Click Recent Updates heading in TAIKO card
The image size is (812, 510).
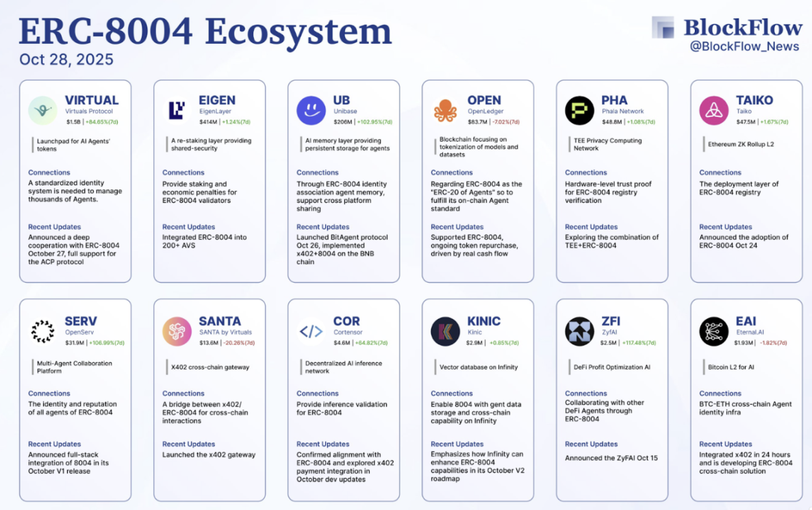[725, 227]
